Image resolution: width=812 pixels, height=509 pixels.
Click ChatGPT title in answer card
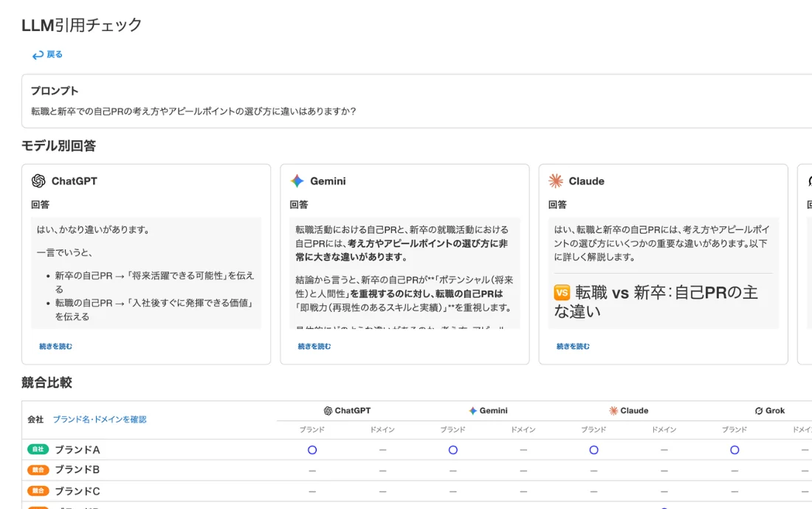[x=74, y=181]
